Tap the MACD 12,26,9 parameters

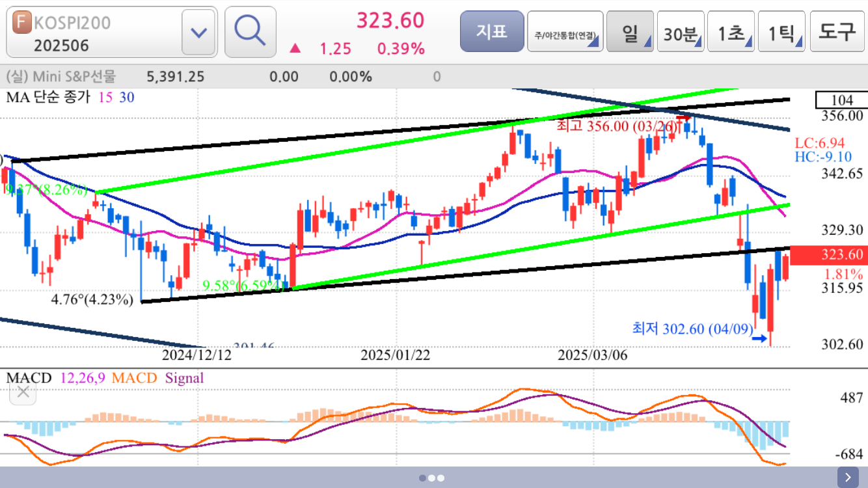click(x=83, y=378)
